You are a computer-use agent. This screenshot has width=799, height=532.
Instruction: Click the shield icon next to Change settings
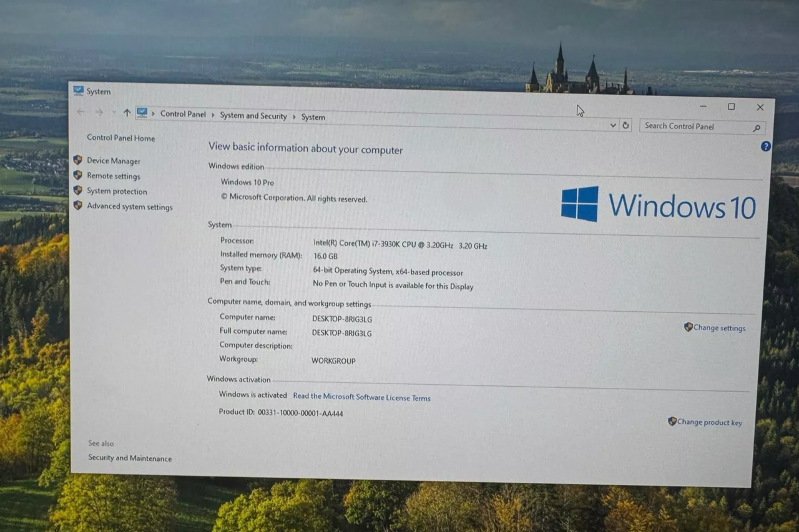pyautogui.click(x=688, y=327)
